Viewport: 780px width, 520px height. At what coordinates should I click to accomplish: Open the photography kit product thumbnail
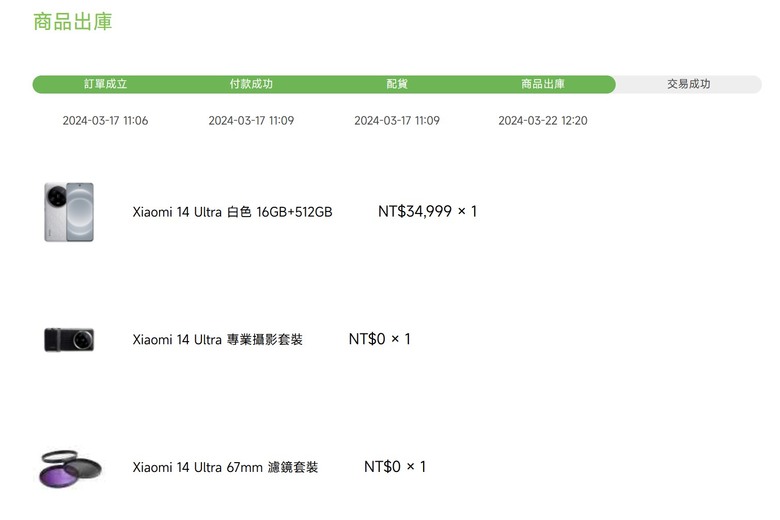point(69,340)
